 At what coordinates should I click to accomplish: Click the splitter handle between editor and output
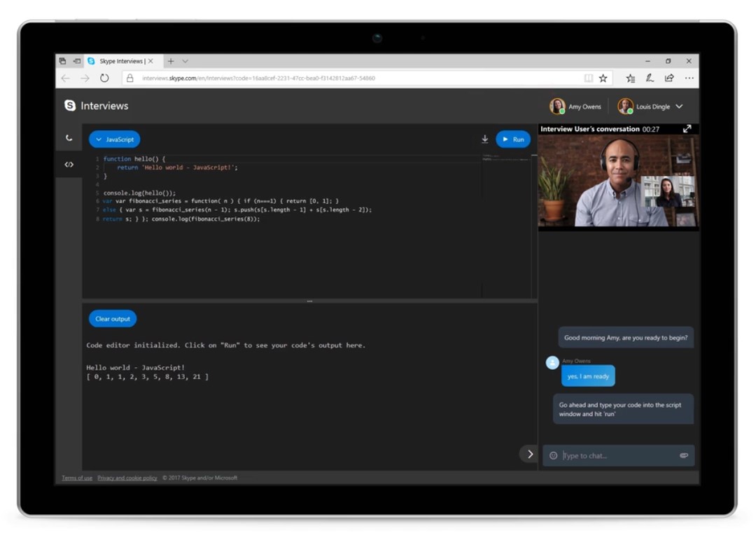309,301
